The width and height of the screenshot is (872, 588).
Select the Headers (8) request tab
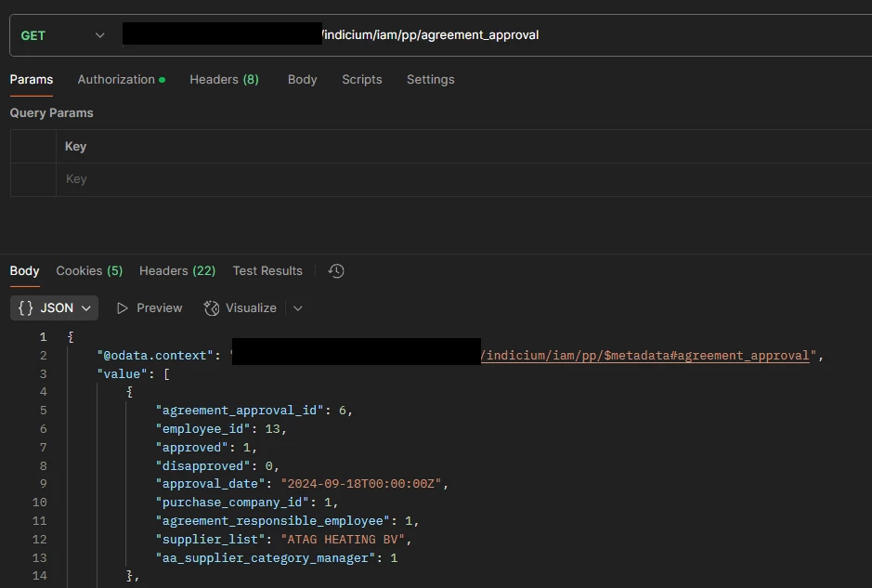pyautogui.click(x=224, y=80)
